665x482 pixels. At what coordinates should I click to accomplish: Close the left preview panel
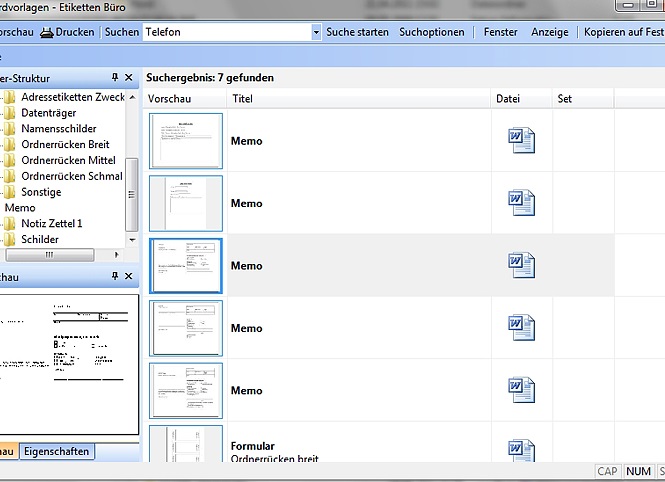128,276
